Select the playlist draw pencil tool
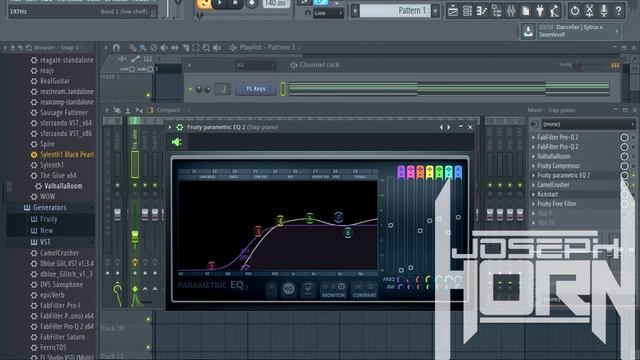640x360 pixels. (133, 48)
